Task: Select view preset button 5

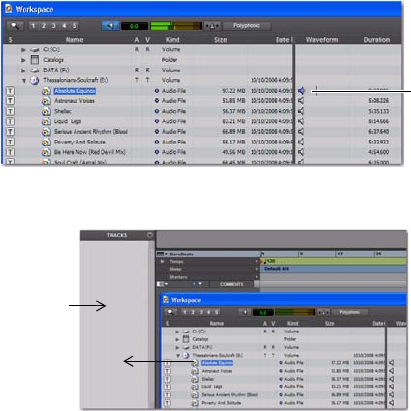Action: tap(75, 26)
